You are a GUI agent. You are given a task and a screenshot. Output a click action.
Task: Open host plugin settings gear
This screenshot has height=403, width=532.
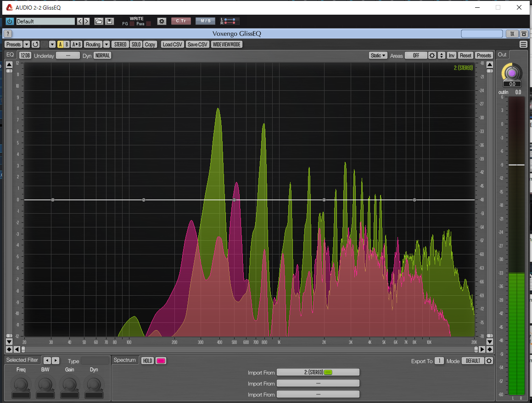[x=162, y=22]
